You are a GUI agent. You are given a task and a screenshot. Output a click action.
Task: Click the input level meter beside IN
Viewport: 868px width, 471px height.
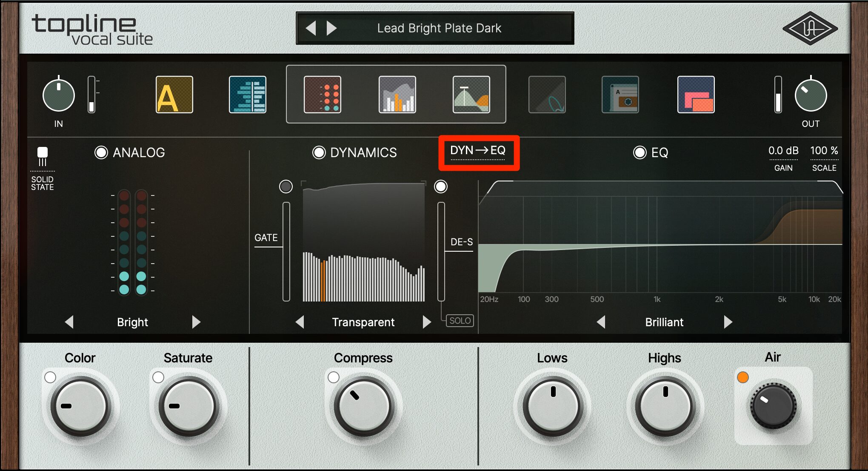click(91, 95)
